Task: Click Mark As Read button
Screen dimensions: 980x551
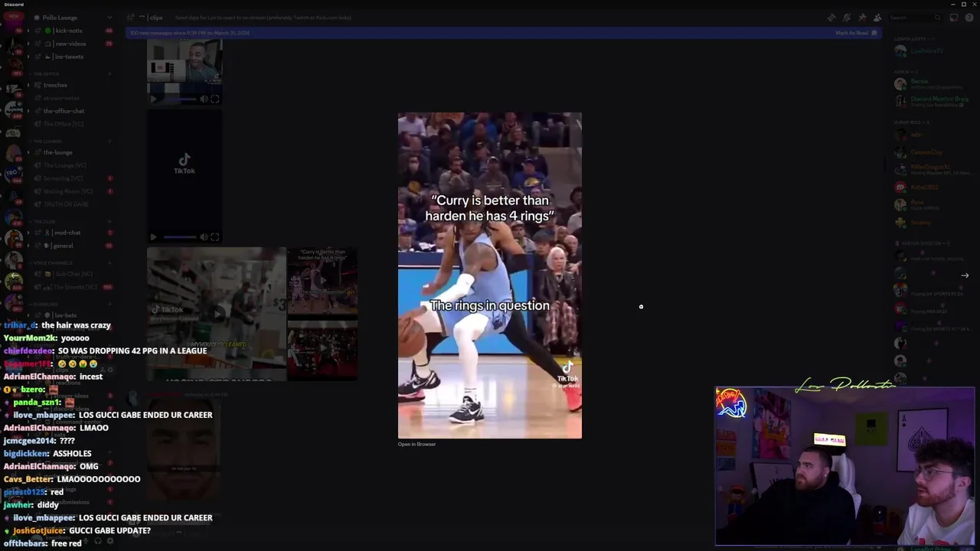Action: (x=854, y=33)
